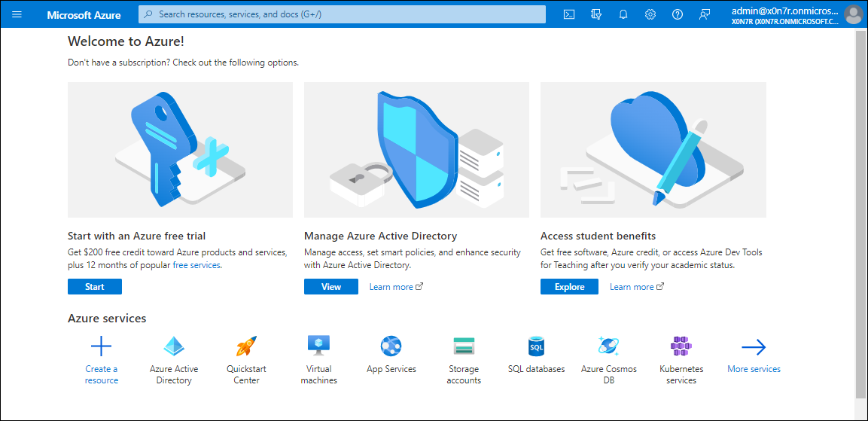The image size is (868, 421).
Task: Open Azure Cosmos DB icon
Action: [x=608, y=346]
